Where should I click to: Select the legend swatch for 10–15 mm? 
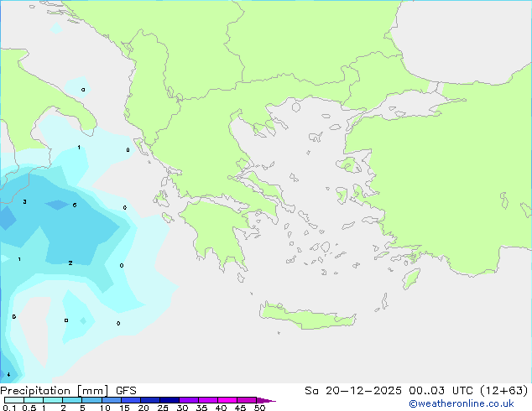(111, 400)
